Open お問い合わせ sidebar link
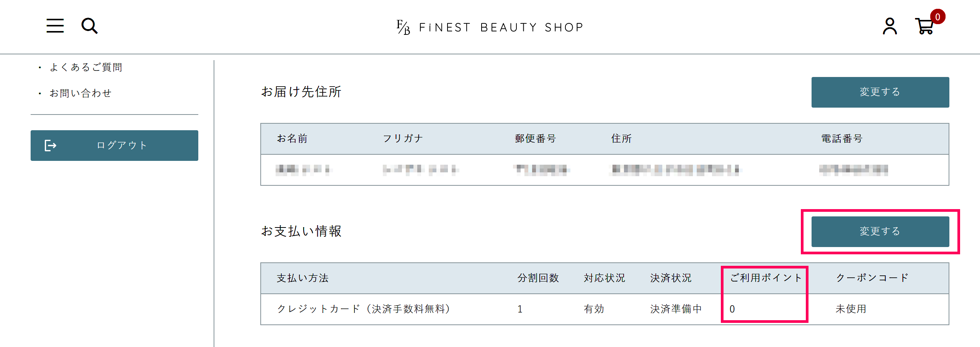 [80, 93]
